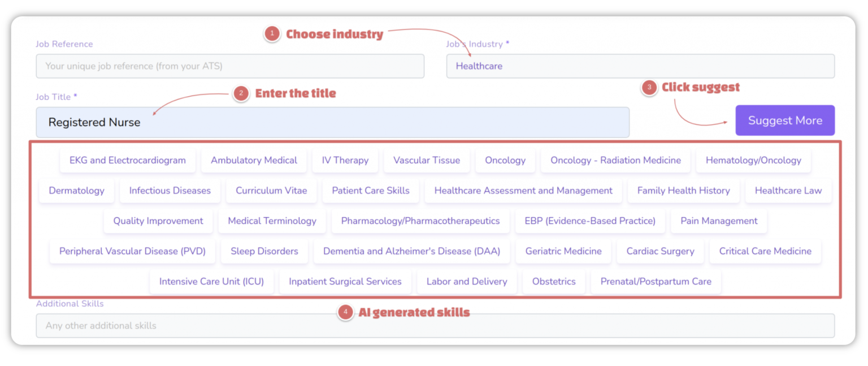This screenshot has height=366, width=868.
Task: Open the Job's Industry dropdown
Action: pos(641,66)
